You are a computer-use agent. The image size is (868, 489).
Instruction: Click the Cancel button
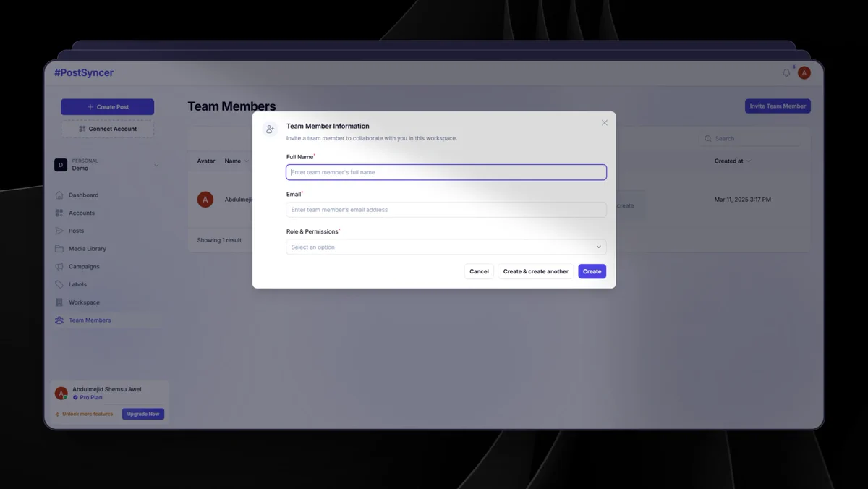click(x=479, y=271)
